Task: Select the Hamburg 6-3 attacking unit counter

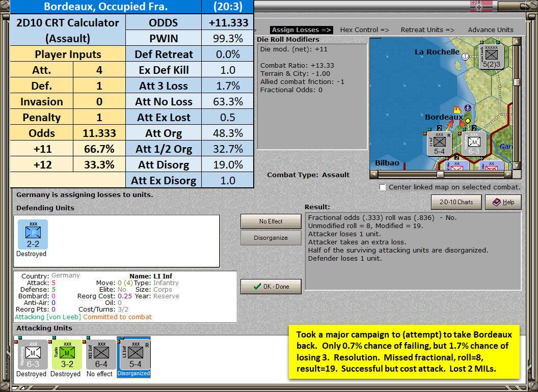Action: pos(33,355)
